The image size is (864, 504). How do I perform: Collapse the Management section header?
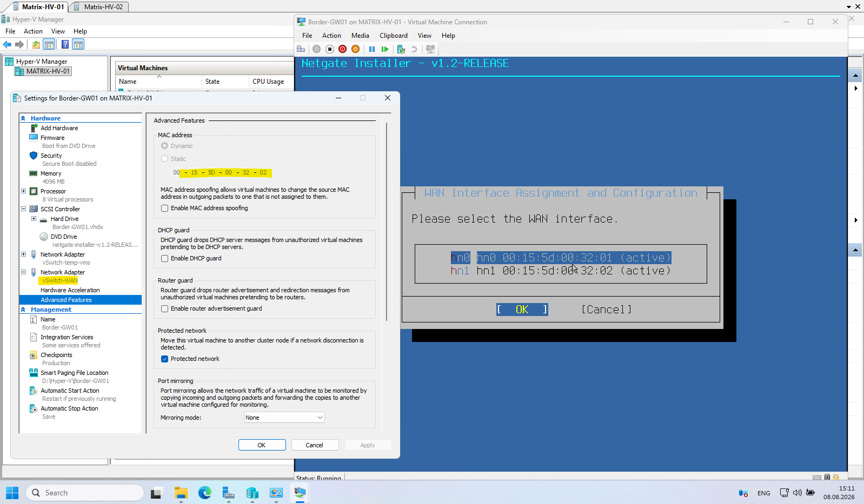point(23,310)
